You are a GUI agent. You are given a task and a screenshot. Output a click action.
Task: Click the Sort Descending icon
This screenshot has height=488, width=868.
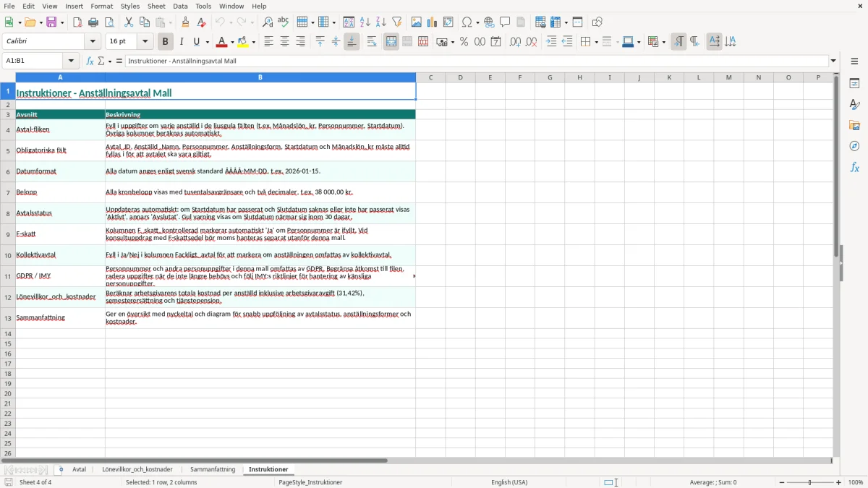click(x=381, y=22)
